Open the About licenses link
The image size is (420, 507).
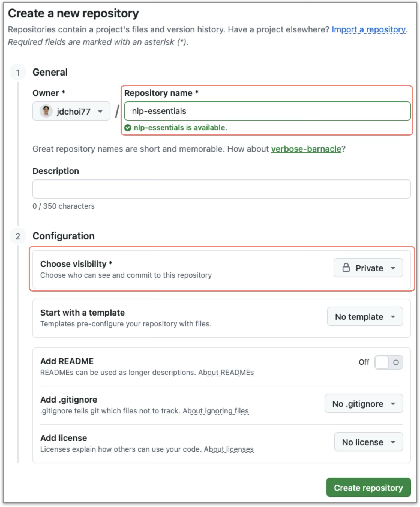click(229, 449)
